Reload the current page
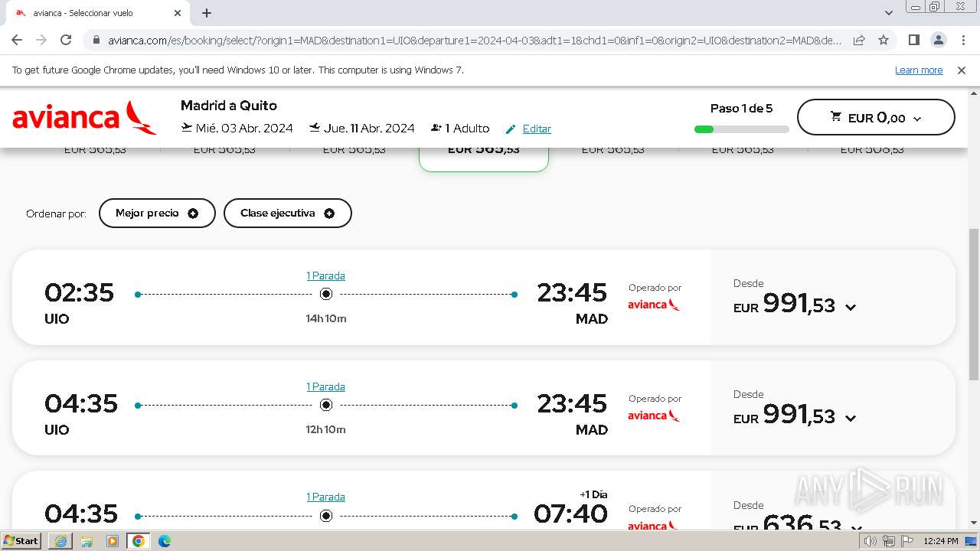This screenshot has width=980, height=551. click(66, 41)
